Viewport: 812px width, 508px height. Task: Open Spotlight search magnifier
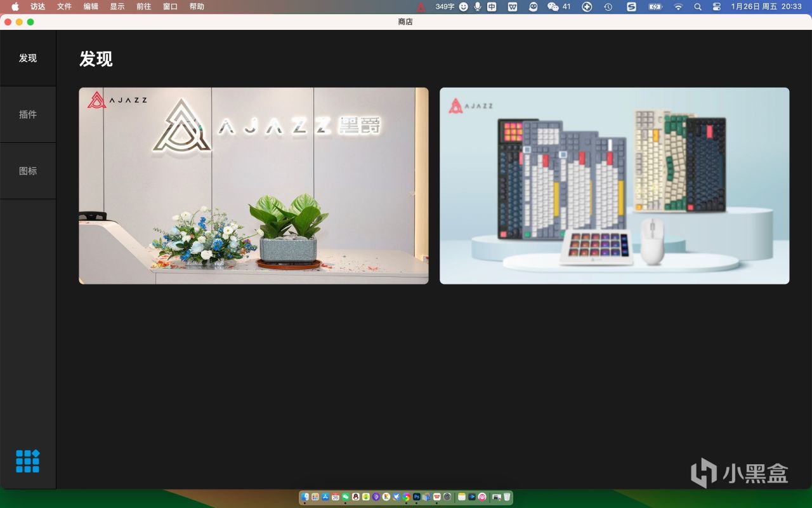[x=698, y=6]
